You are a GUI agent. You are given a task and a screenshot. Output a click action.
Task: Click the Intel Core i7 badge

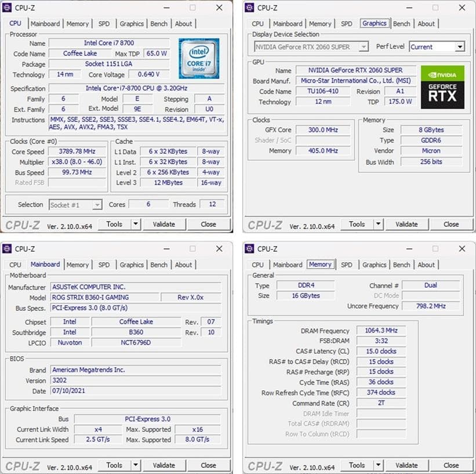click(x=199, y=57)
